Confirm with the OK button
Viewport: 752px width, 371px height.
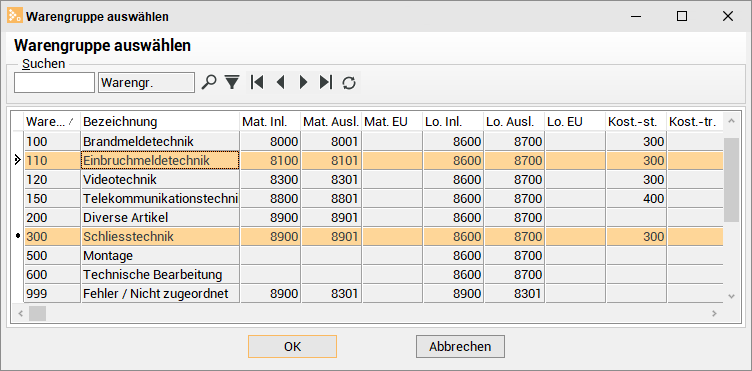[293, 346]
